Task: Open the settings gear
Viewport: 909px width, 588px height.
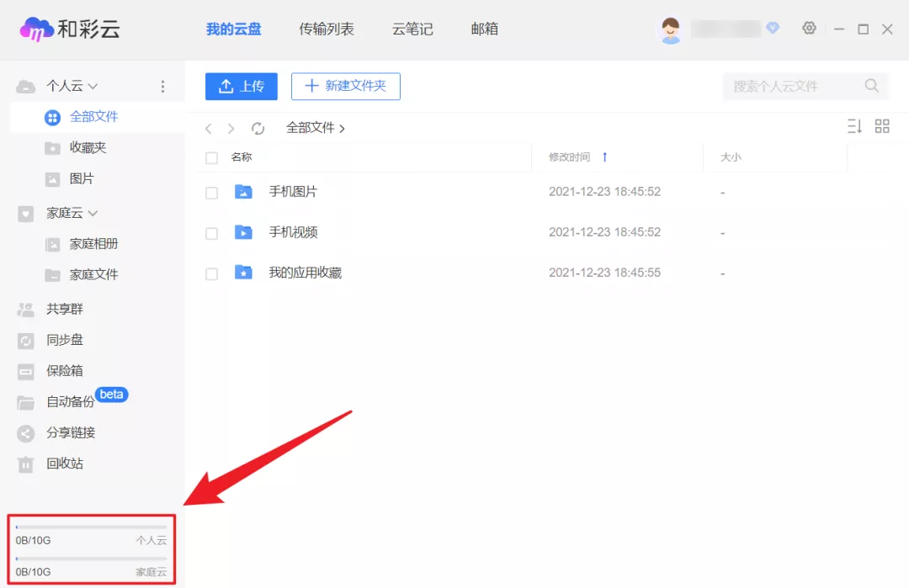Action: 809,28
